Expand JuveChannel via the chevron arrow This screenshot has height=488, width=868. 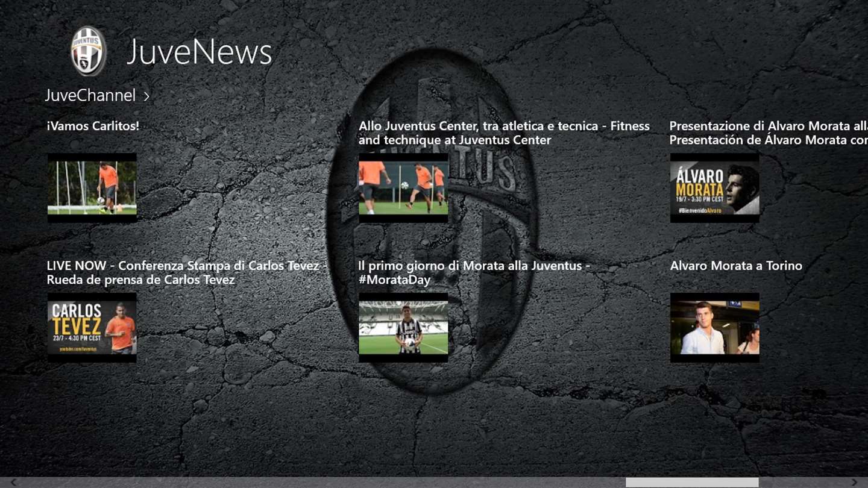[x=146, y=96]
